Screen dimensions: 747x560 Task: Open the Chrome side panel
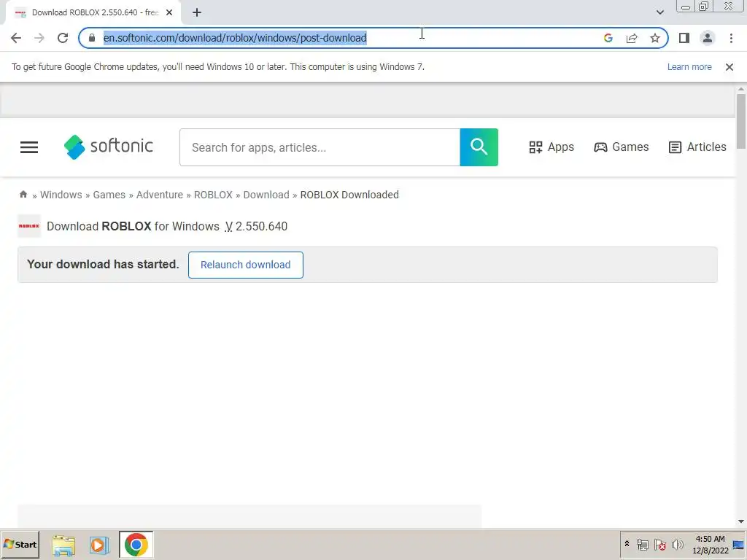coord(684,38)
